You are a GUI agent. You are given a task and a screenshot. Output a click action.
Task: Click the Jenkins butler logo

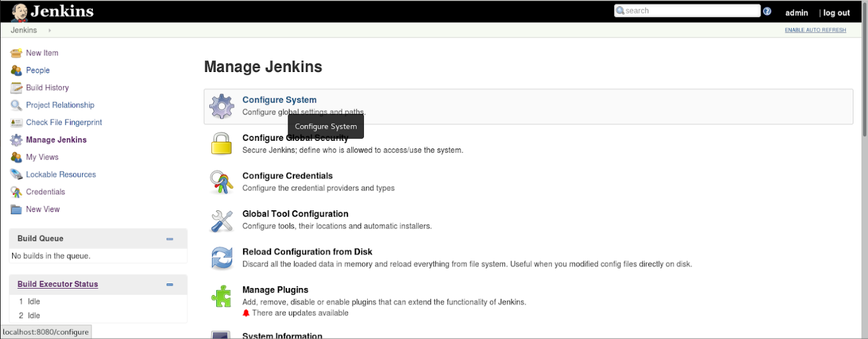19,11
